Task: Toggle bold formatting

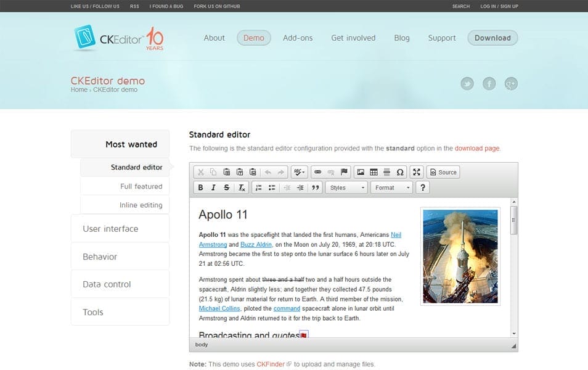Action: (x=201, y=187)
